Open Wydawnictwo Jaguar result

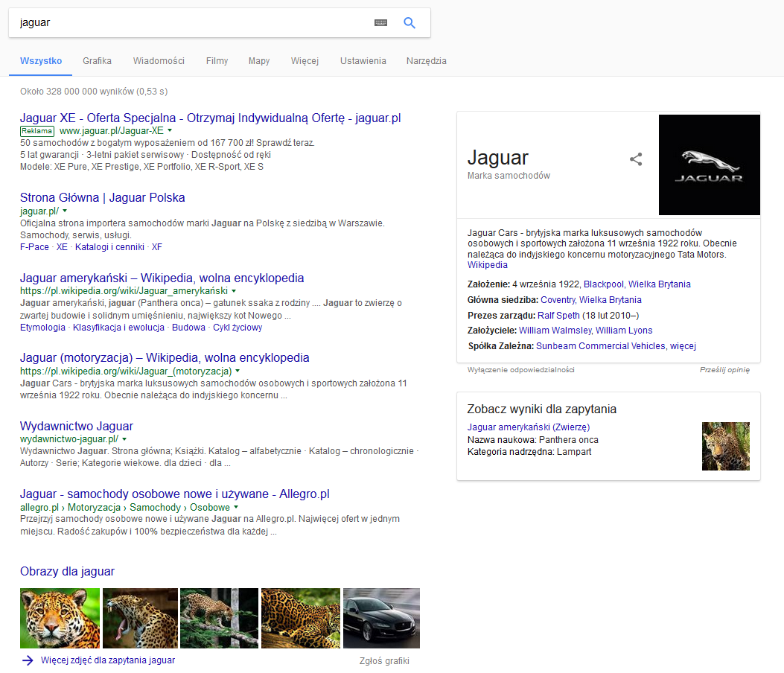click(77, 426)
